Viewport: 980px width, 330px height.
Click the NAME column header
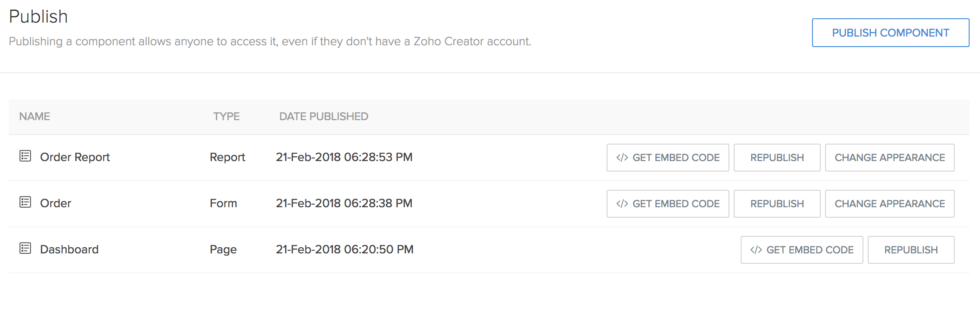34,117
